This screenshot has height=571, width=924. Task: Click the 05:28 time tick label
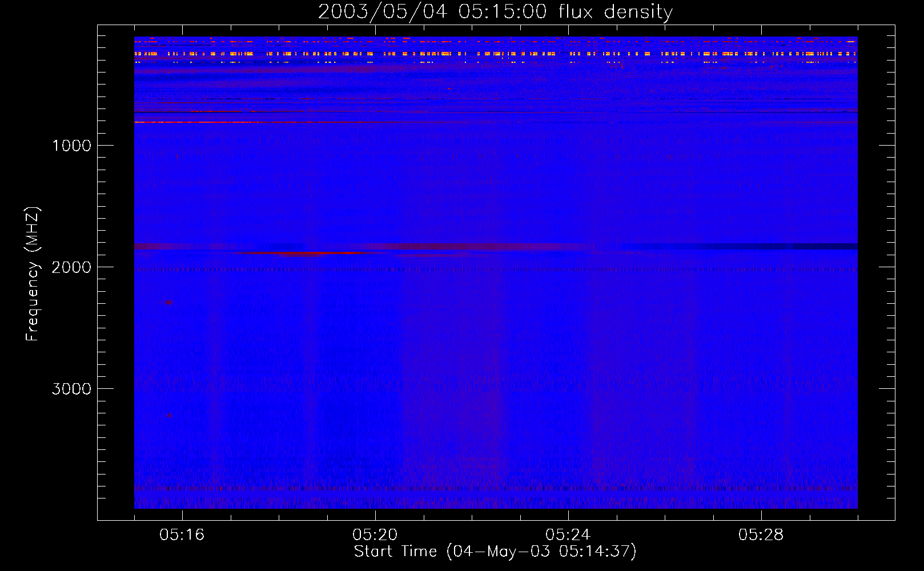(761, 535)
